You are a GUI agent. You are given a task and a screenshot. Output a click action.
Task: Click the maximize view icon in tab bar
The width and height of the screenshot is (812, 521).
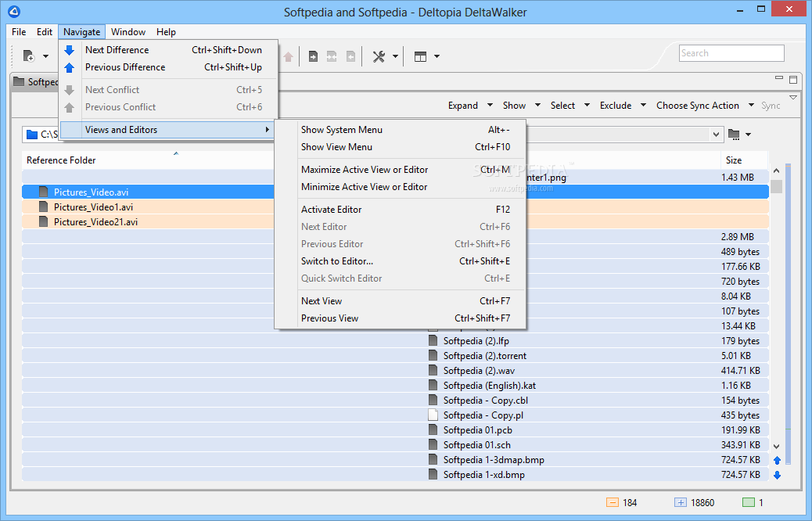pyautogui.click(x=793, y=79)
